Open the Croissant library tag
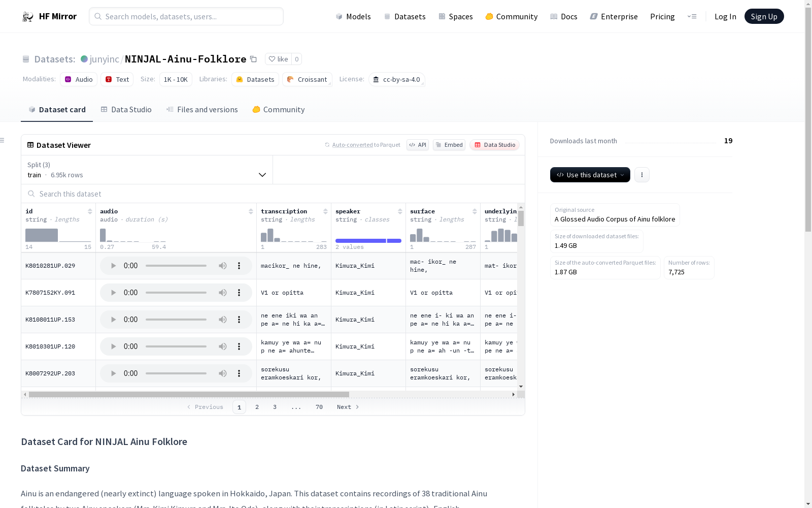The image size is (812, 508). pos(307,79)
